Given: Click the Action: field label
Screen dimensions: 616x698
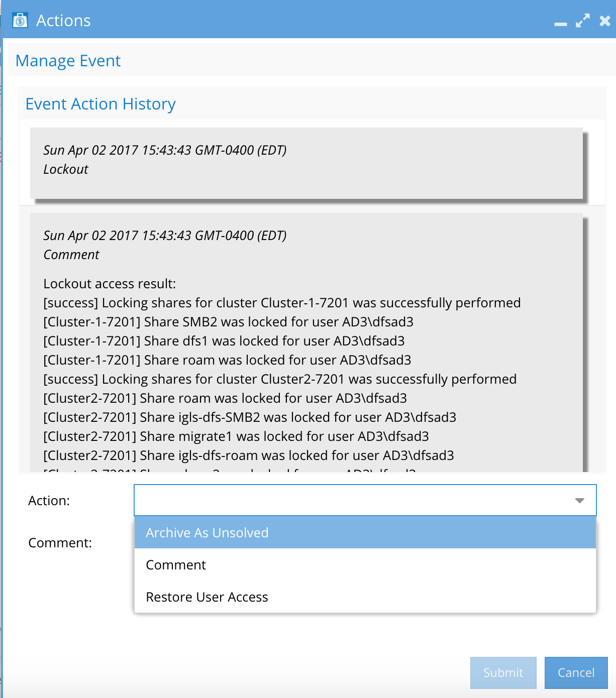Looking at the screenshot, I should coord(49,501).
